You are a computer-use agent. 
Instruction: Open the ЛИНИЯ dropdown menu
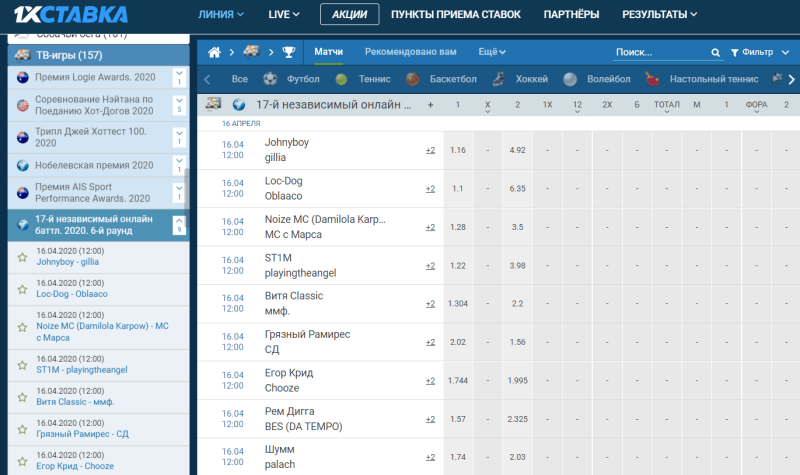pyautogui.click(x=221, y=14)
